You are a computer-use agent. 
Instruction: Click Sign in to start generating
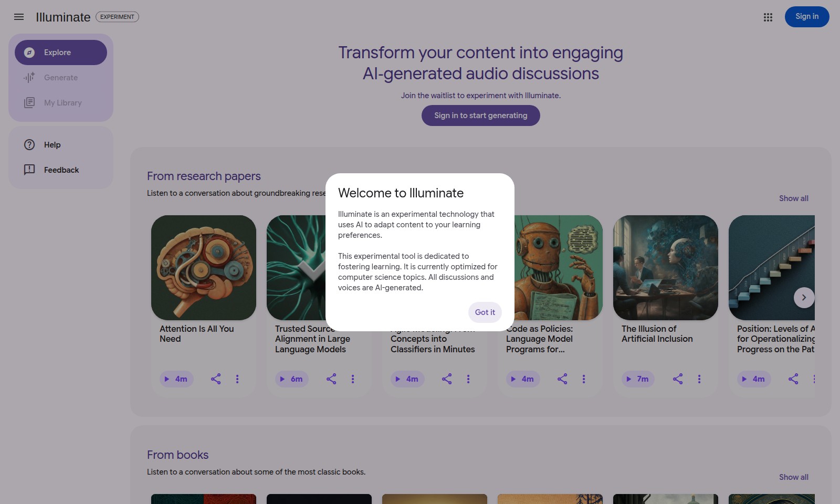(481, 115)
